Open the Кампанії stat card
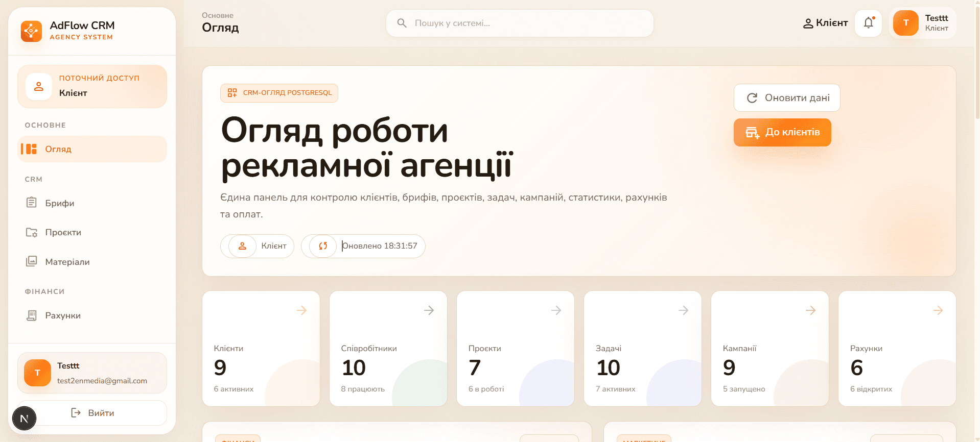 tap(770, 349)
